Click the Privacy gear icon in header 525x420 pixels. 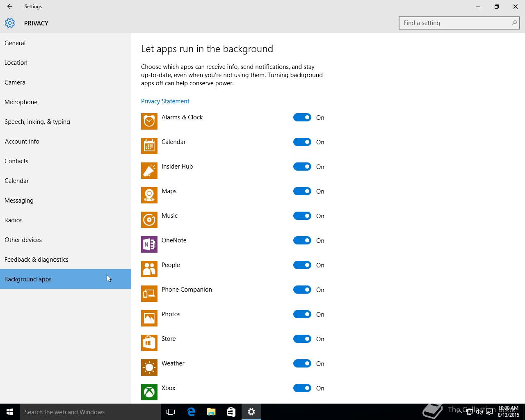click(x=10, y=23)
